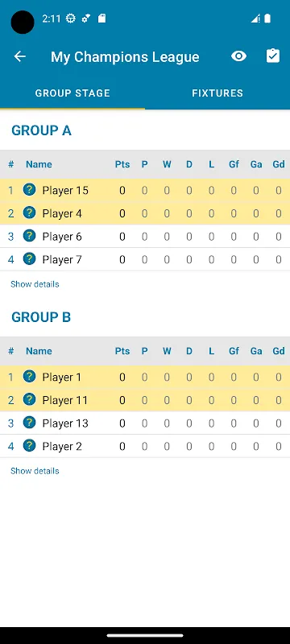Tap Player 13's question mark avatar
The image size is (290, 644).
tap(30, 422)
